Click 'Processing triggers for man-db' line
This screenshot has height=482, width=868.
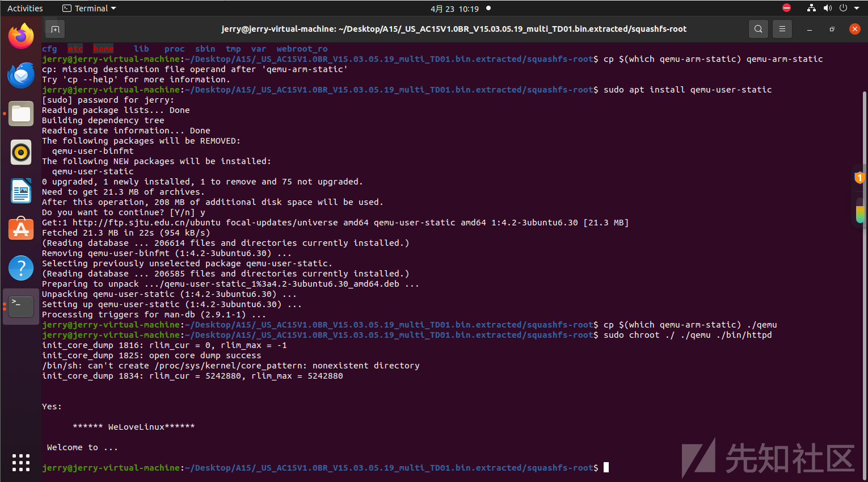[x=154, y=315]
